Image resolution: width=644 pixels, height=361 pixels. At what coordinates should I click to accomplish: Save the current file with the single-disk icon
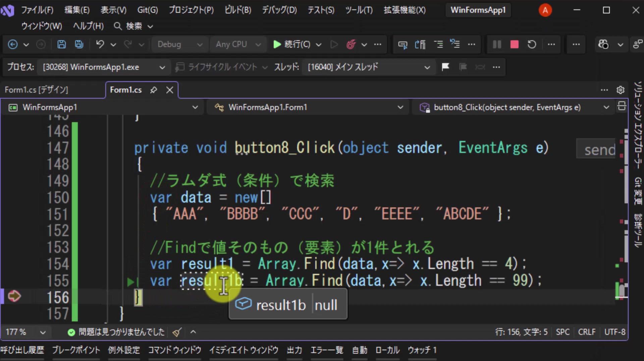click(x=61, y=44)
